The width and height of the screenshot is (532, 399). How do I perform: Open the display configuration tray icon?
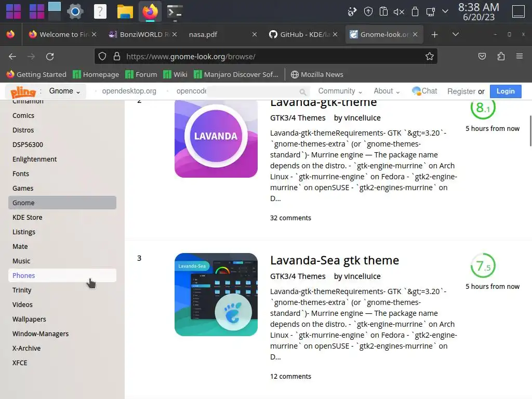tap(431, 12)
